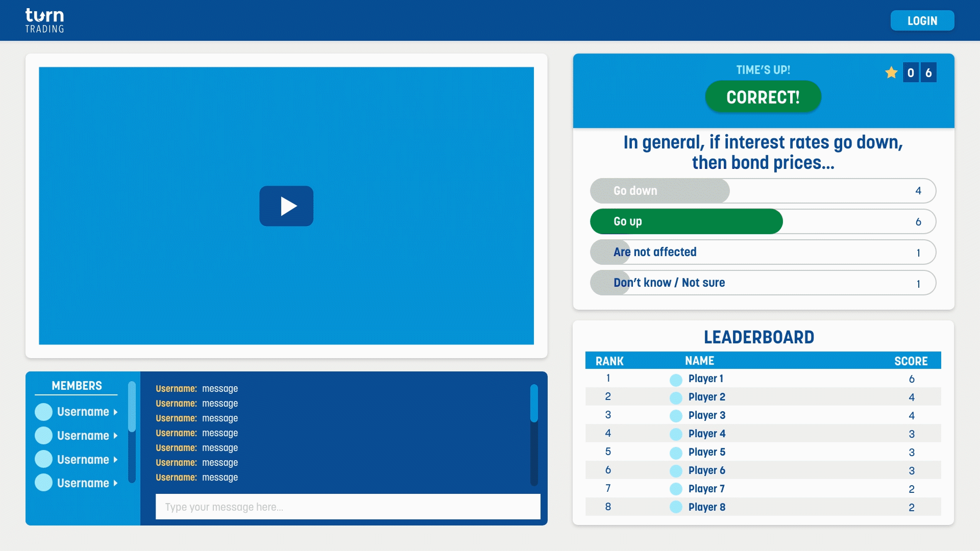This screenshot has width=980, height=551.
Task: Click the Turn Trading logo
Action: tap(45, 20)
